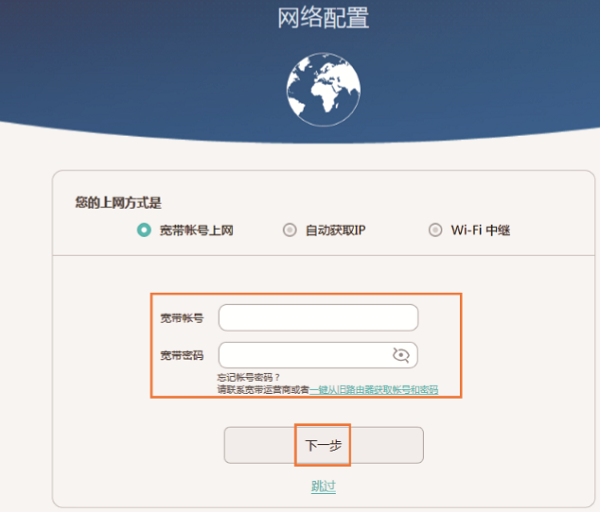
Task: Click the Wi-Fi 中继 option label text
Action: point(480,230)
